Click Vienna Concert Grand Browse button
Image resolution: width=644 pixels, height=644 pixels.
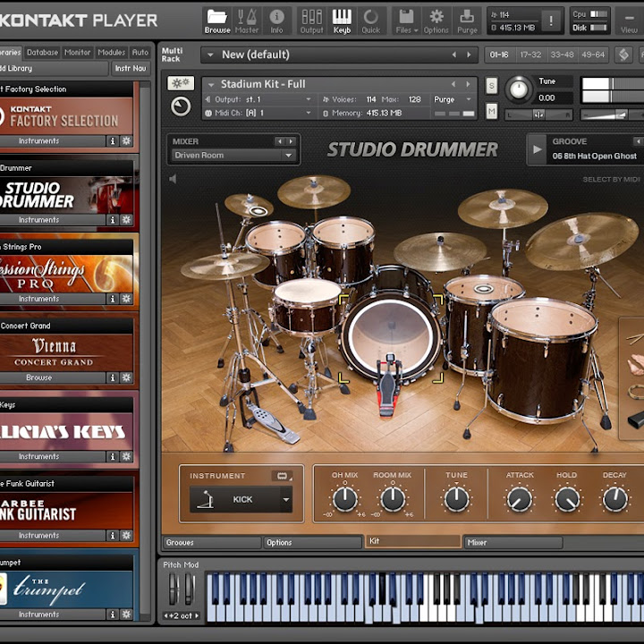pos(51,377)
